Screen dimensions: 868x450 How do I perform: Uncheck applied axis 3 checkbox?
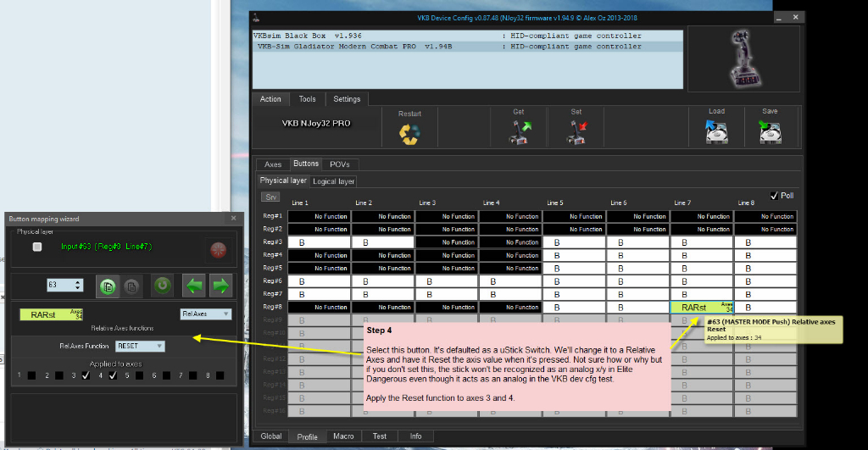point(86,375)
